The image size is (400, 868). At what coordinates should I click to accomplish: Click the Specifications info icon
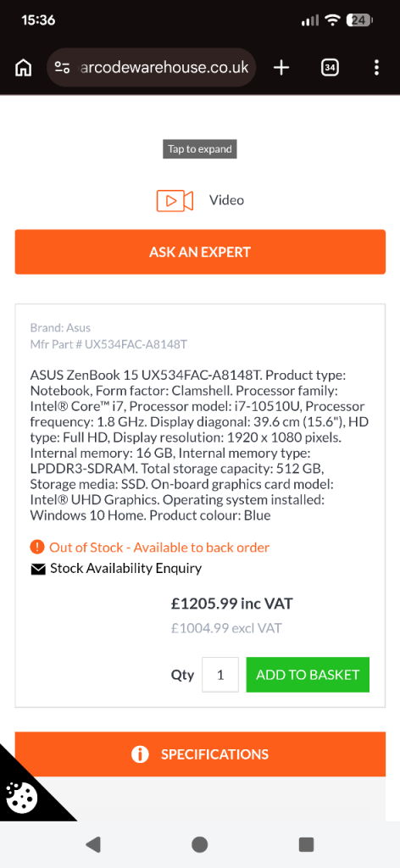point(140,754)
